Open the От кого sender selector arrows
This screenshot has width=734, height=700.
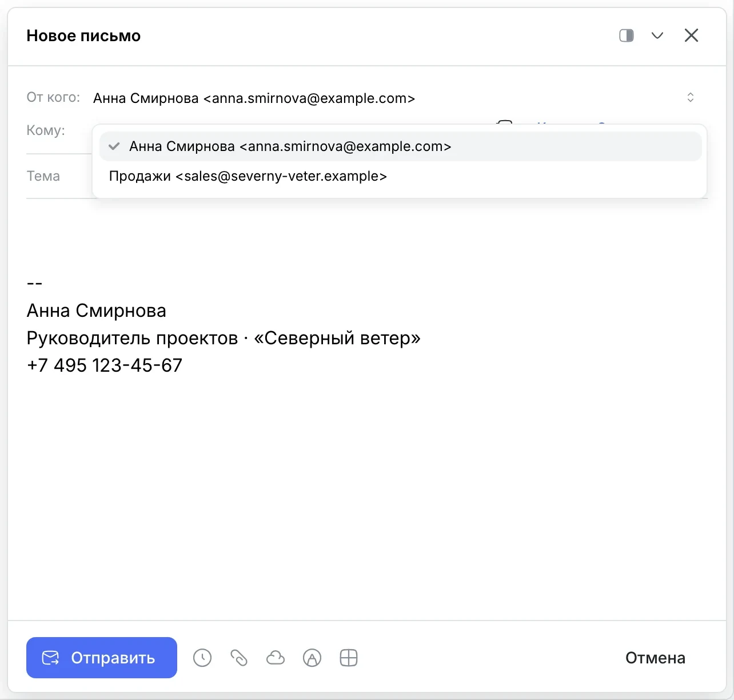click(691, 97)
